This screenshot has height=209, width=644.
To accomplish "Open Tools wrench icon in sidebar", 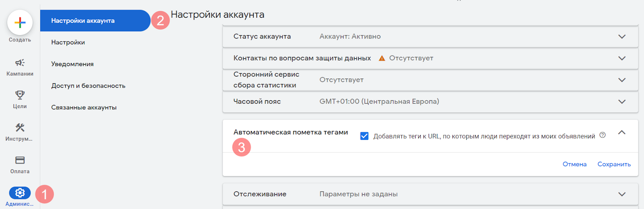I will 20,128.
